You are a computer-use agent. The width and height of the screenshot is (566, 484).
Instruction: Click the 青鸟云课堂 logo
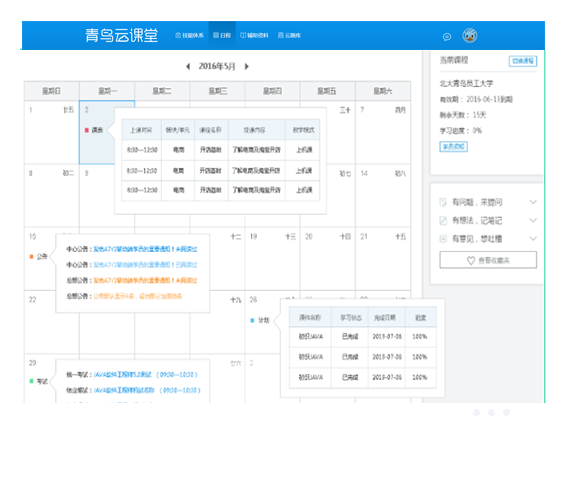122,35
